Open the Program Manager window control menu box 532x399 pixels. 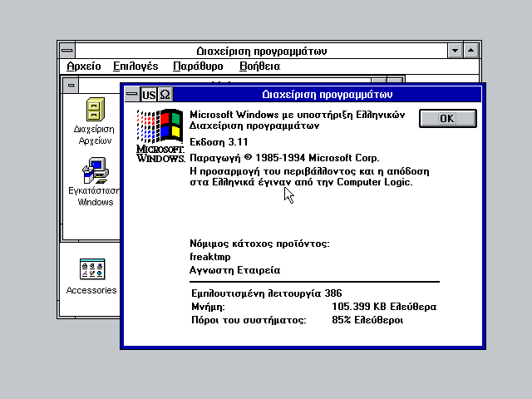[67, 51]
